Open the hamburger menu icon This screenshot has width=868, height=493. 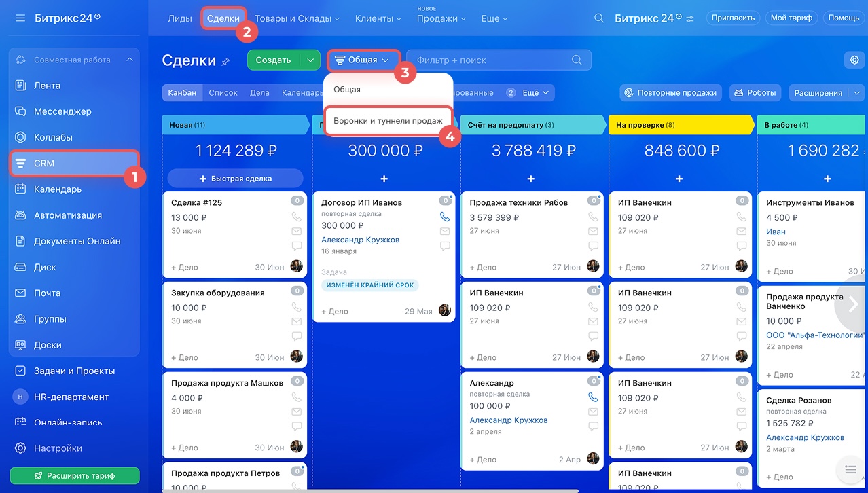20,18
